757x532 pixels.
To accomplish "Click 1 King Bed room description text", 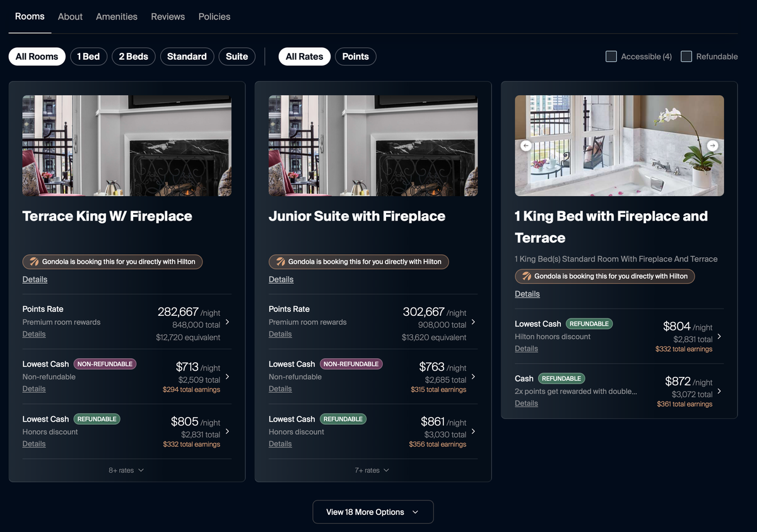I will pyautogui.click(x=616, y=259).
